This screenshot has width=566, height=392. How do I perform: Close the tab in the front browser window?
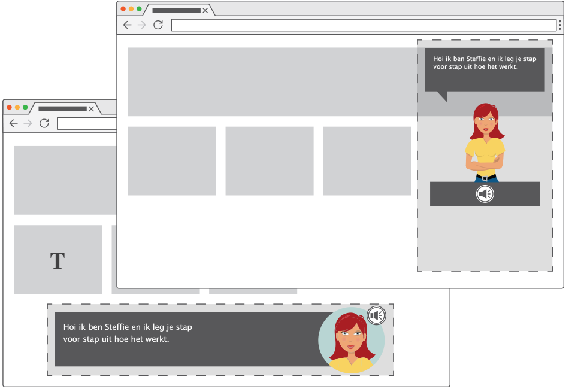point(205,10)
